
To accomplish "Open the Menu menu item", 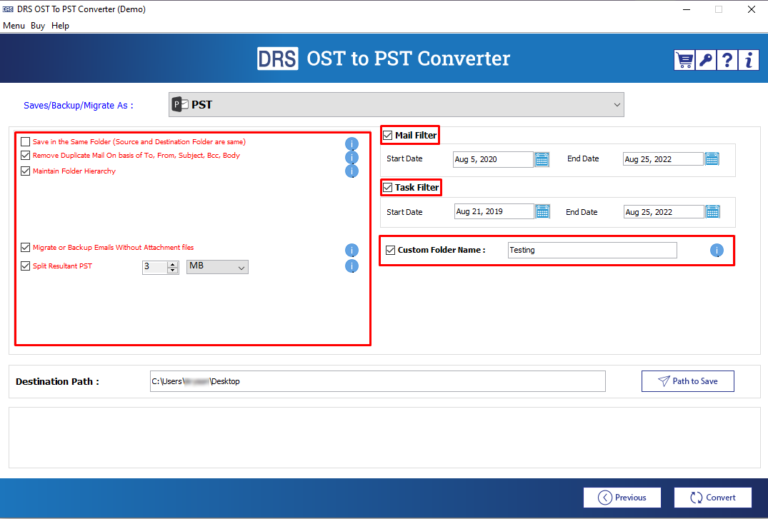I will (14, 26).
